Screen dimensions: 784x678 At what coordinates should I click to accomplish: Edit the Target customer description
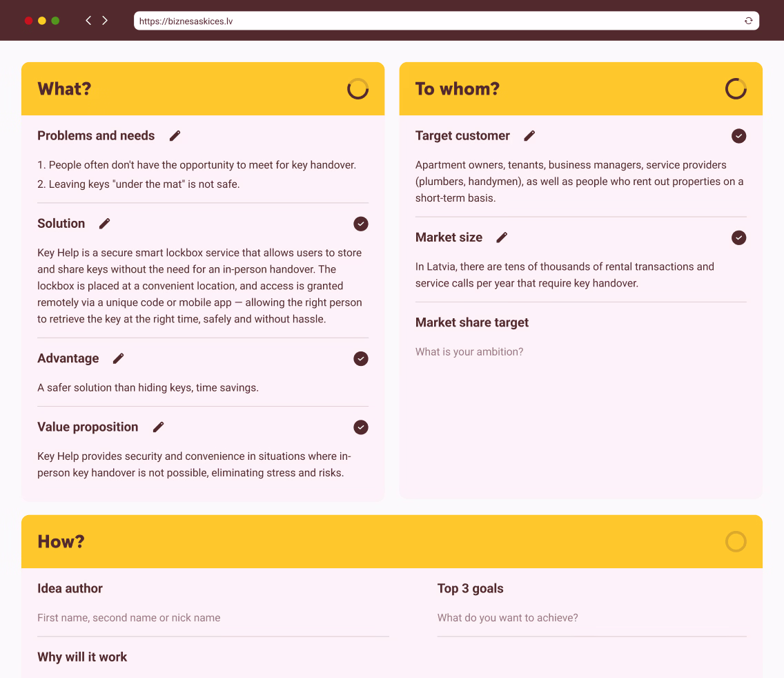click(529, 136)
